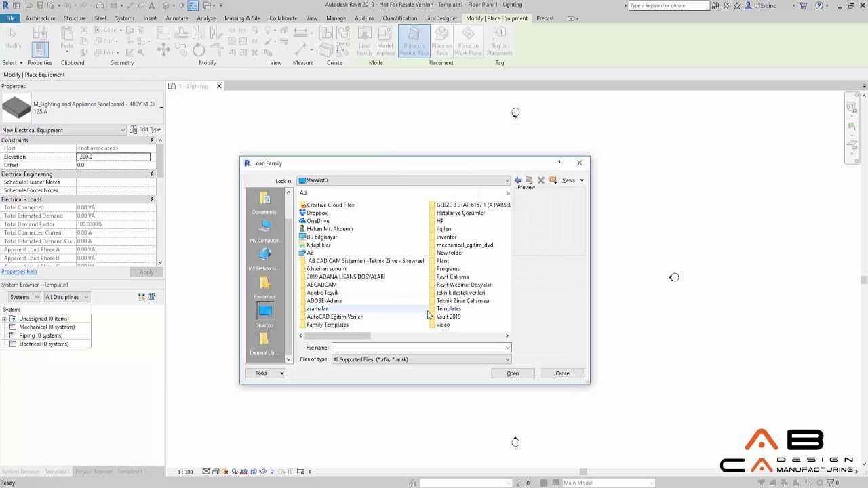
Task: Open My Computer shortcut in places bar
Action: point(264,231)
